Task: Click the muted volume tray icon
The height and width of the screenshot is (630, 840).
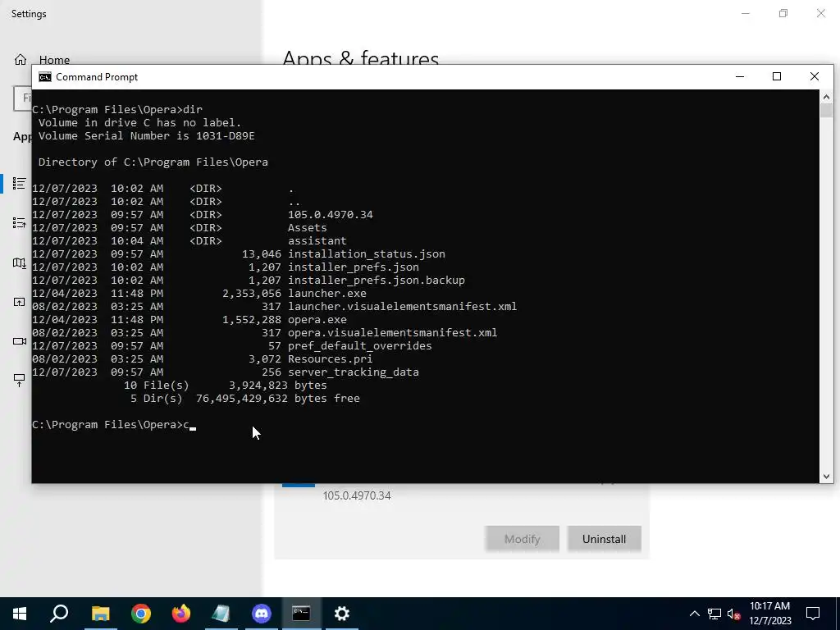Action: [x=734, y=614]
